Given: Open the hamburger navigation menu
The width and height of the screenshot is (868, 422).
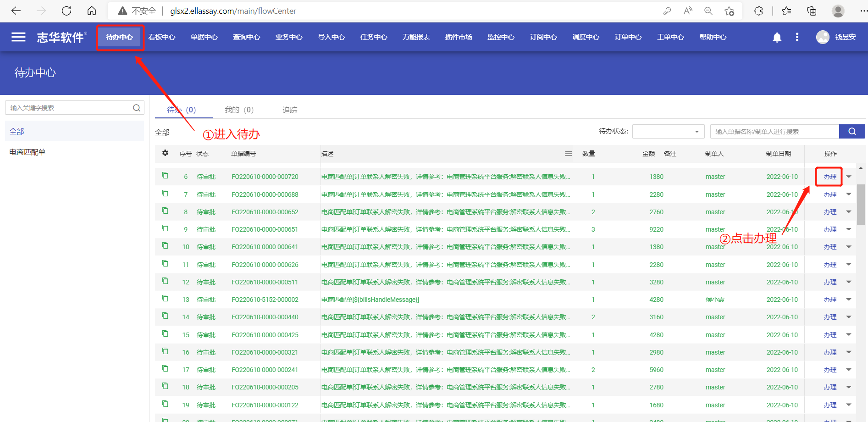Looking at the screenshot, I should (x=18, y=37).
